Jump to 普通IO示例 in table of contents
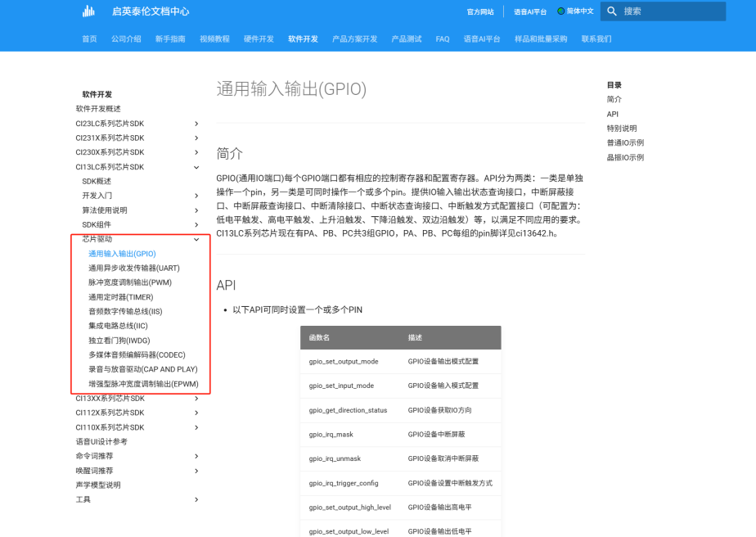The image size is (756, 537). pos(625,143)
